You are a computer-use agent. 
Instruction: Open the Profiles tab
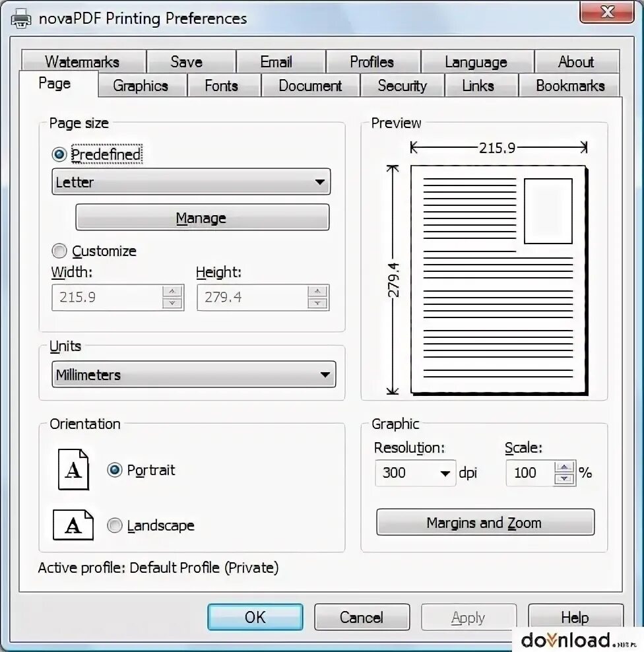point(373,61)
